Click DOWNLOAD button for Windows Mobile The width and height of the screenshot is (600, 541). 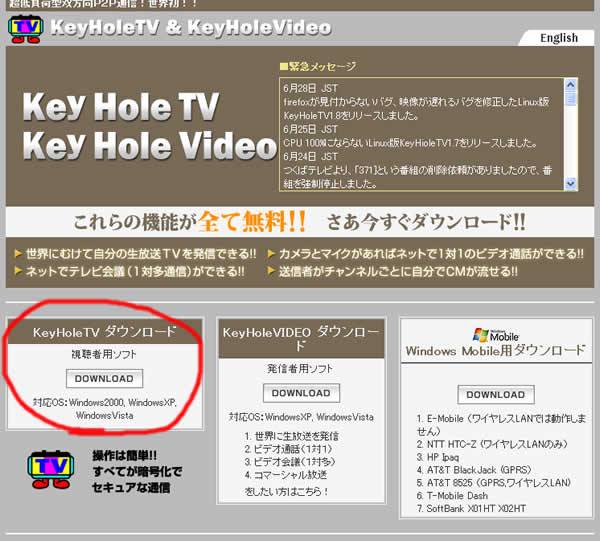(496, 394)
